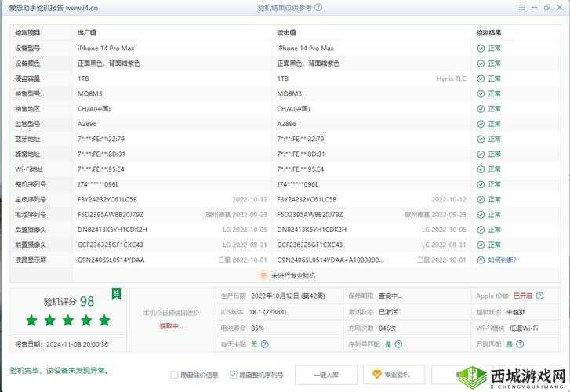
Task: Select read value CH/A(中国)
Action: click(x=293, y=109)
